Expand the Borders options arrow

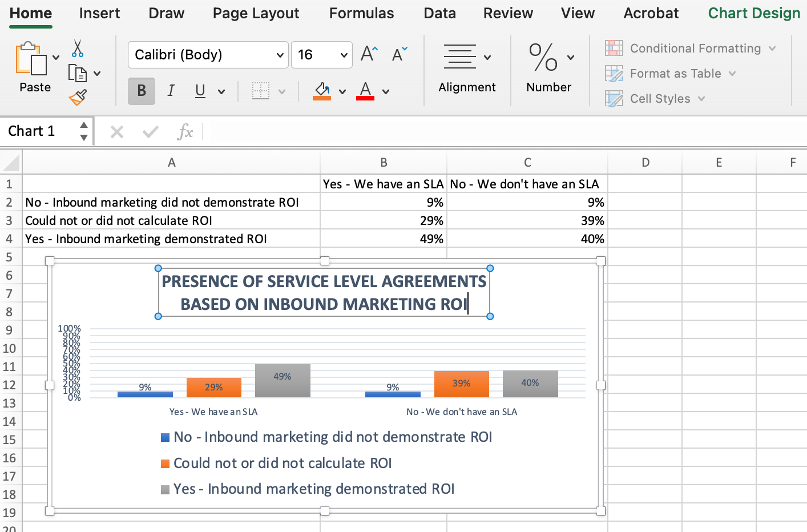(x=282, y=91)
